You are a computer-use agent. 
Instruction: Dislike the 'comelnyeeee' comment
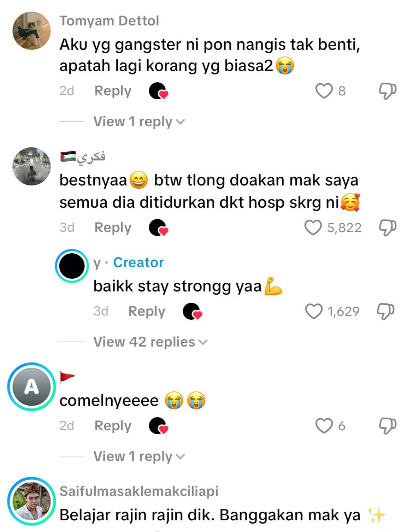point(388,426)
